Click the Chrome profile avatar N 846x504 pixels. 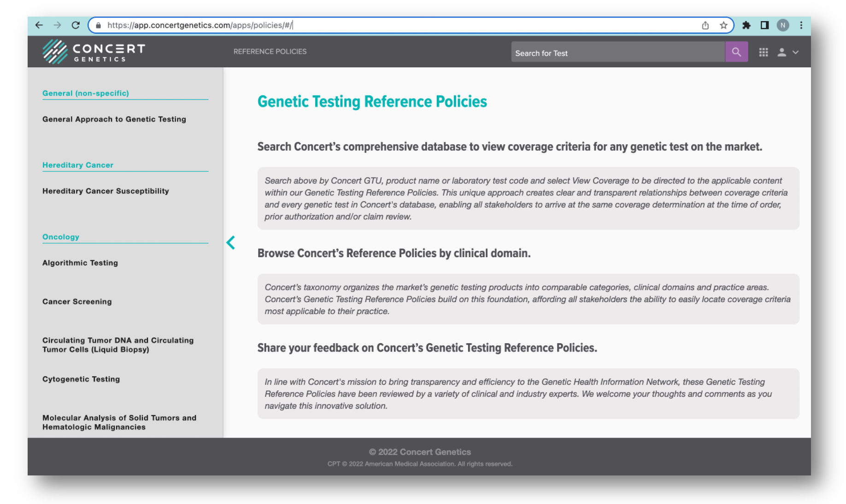[x=782, y=25]
